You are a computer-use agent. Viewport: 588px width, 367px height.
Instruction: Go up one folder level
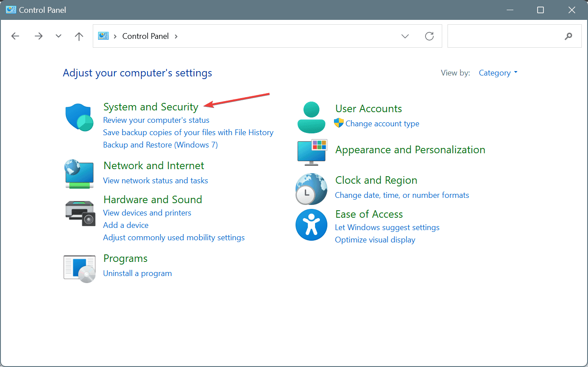point(79,36)
